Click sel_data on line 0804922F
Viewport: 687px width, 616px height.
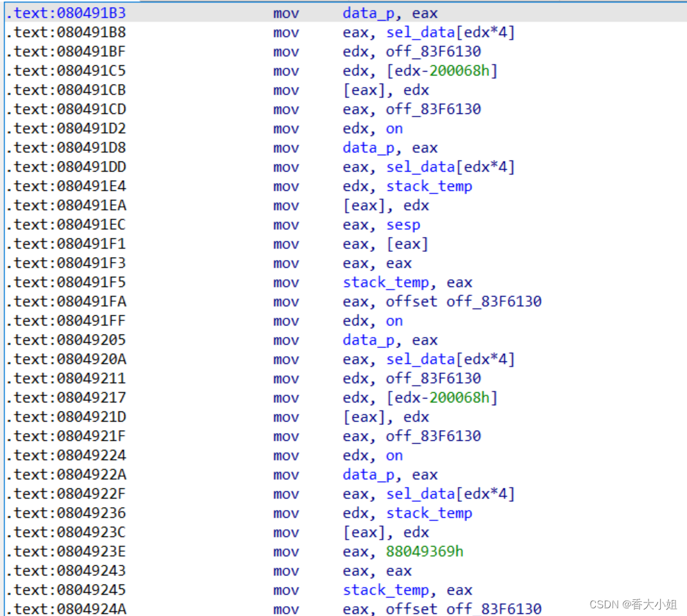click(421, 494)
